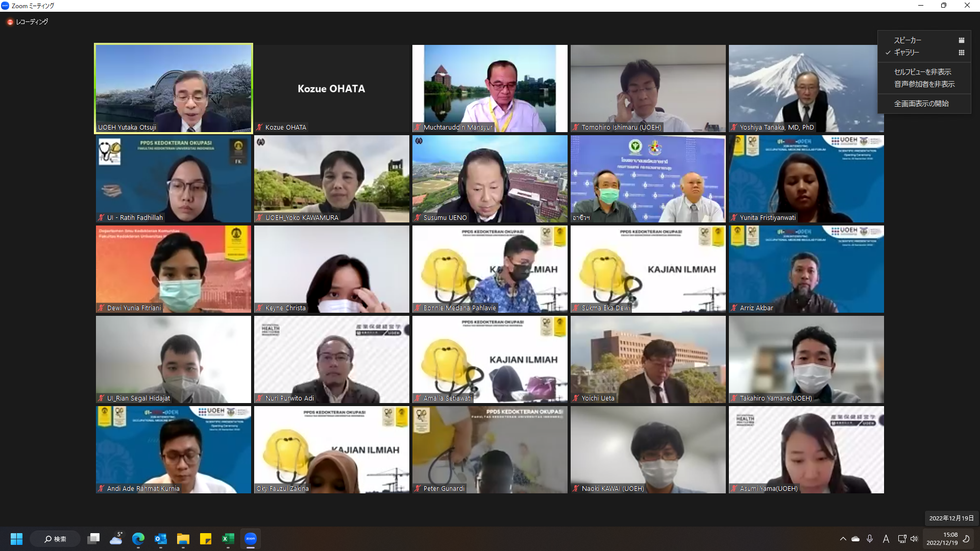Select Arriz Akbar's video tile
The height and width of the screenshot is (551, 980).
[x=806, y=269]
